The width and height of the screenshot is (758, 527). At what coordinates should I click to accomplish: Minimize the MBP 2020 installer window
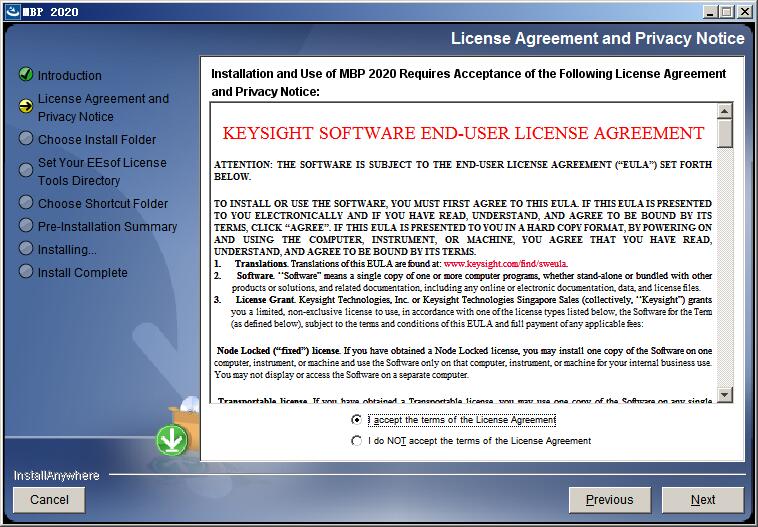point(710,12)
